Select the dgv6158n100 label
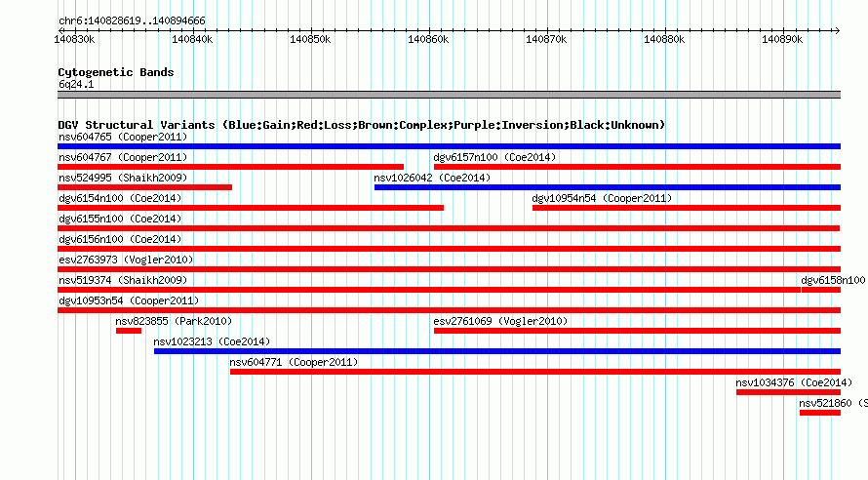The height and width of the screenshot is (480, 868). 833,280
